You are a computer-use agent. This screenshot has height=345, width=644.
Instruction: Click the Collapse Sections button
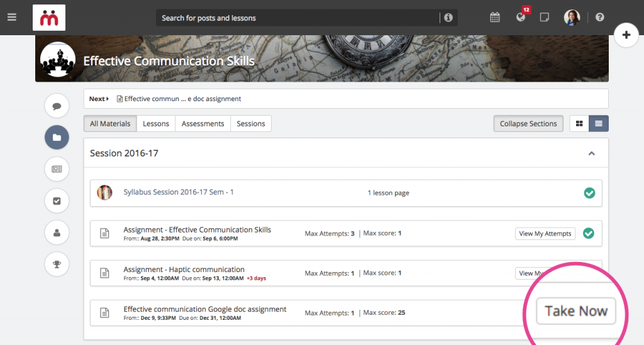(528, 123)
